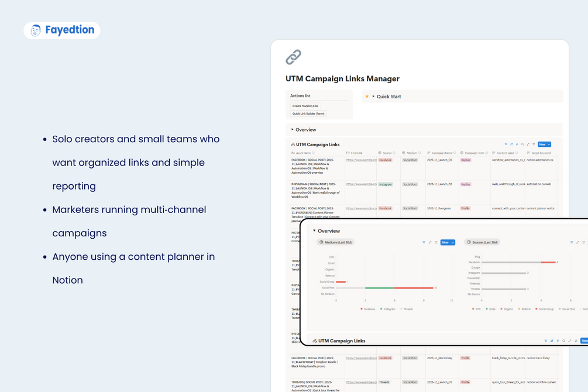Click red end of Facebook bar in Sources chart
The image size is (588, 392).
548,262
